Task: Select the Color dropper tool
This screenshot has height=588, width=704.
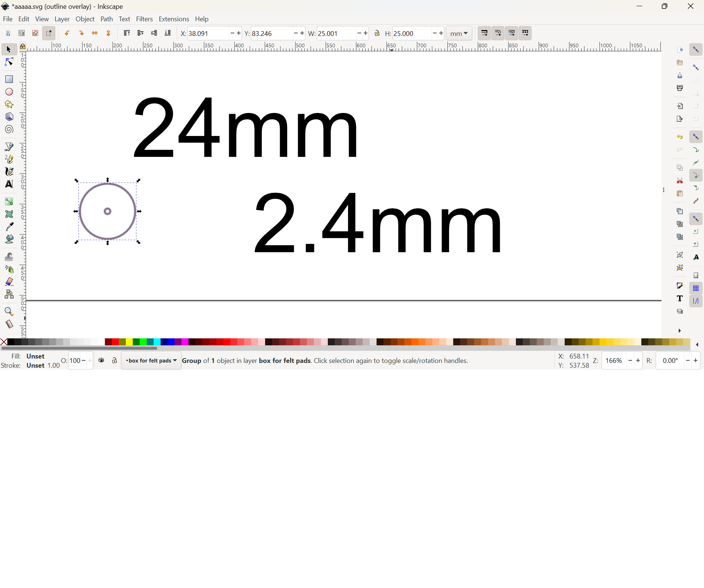Action: coord(9,227)
